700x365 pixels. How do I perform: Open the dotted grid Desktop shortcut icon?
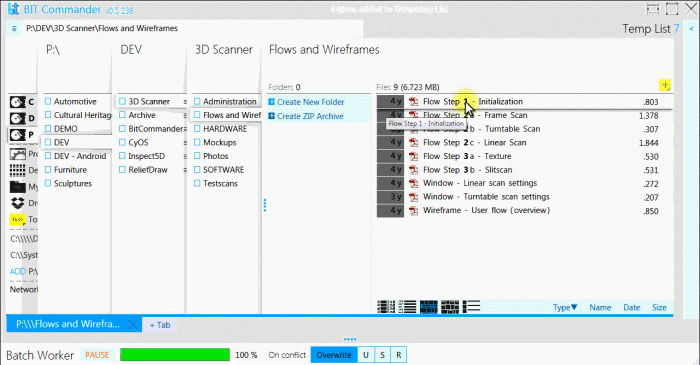click(x=18, y=170)
